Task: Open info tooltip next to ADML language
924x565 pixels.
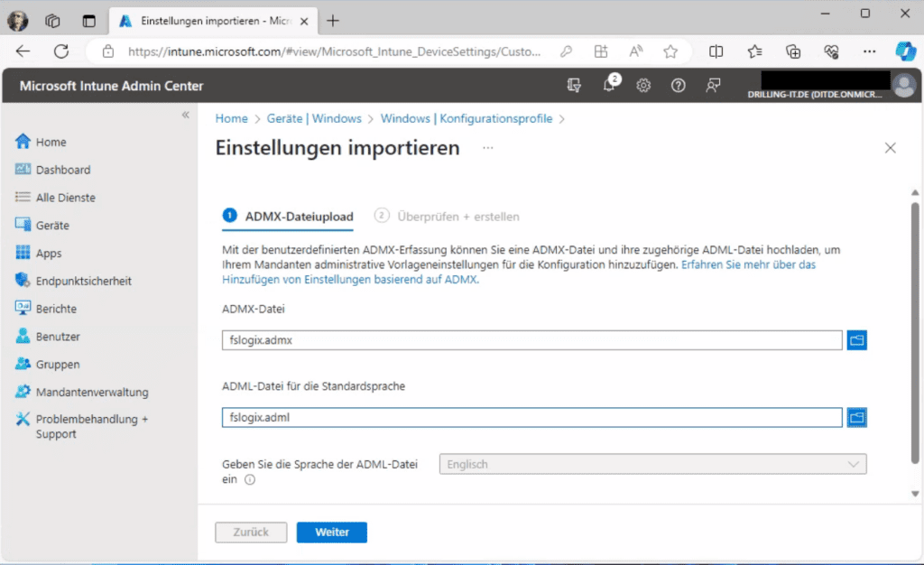Action: [x=250, y=479]
